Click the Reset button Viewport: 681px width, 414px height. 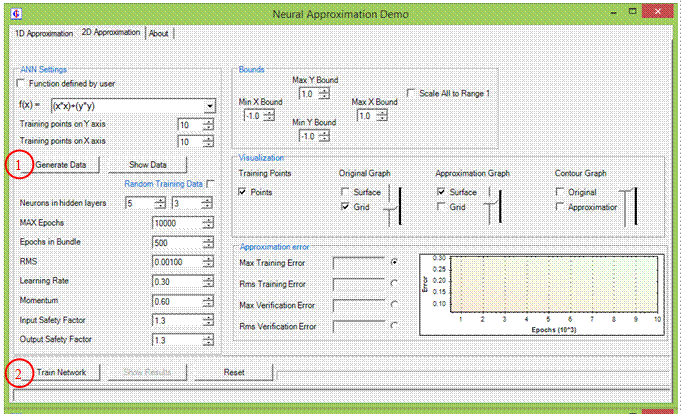233,372
